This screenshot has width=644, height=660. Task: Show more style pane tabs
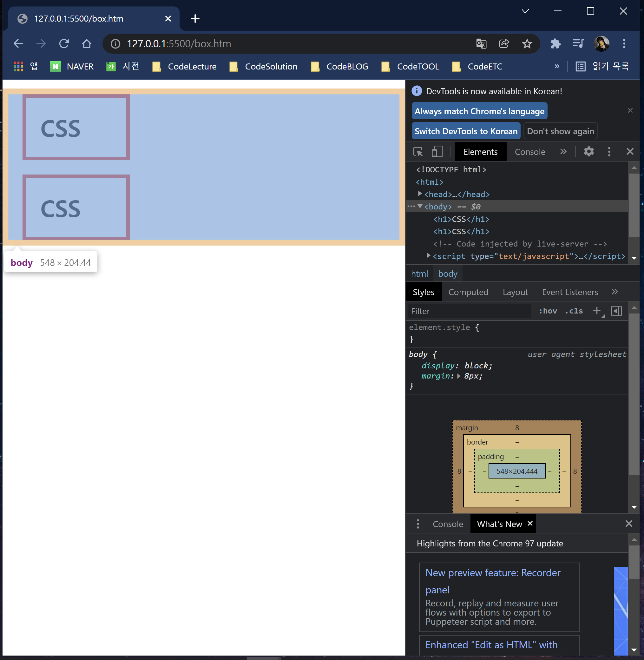point(614,292)
